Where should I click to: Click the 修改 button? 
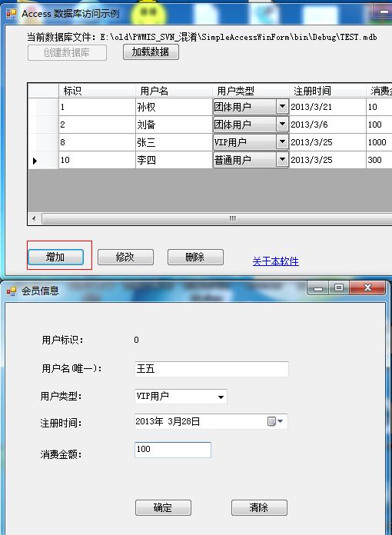coord(125,257)
